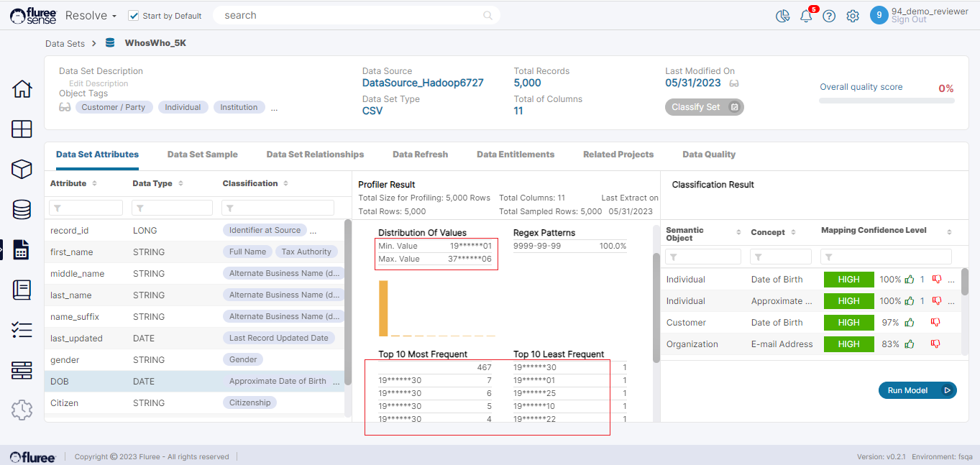Expand more object tags ellipsis
Image resolution: width=980 pixels, height=465 pixels.
tap(274, 108)
